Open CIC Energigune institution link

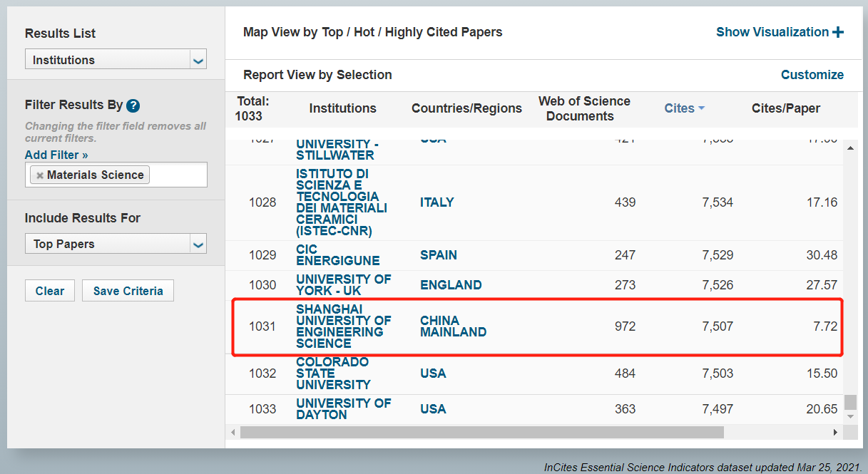(338, 255)
